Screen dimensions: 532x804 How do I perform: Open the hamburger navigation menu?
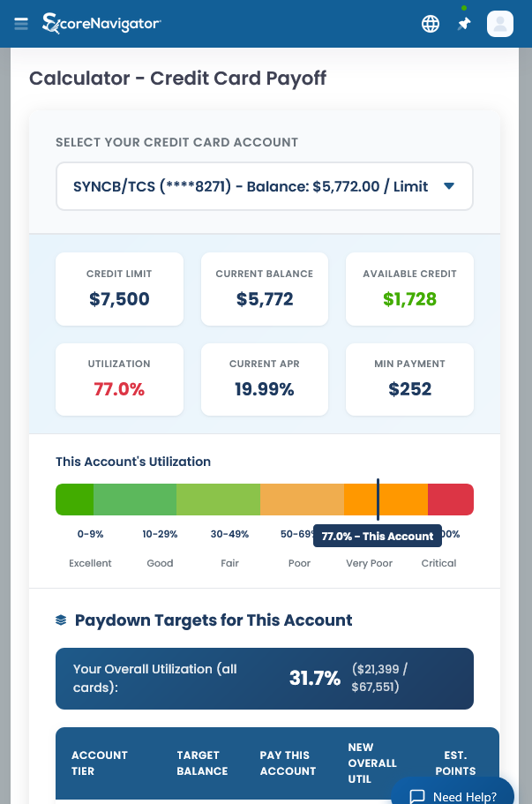[20, 24]
